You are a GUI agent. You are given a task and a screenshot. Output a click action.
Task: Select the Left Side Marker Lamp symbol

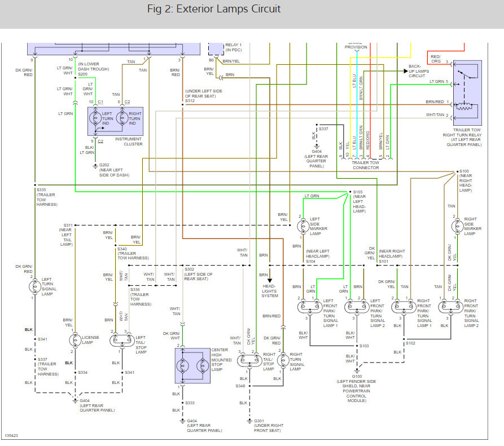(x=303, y=226)
